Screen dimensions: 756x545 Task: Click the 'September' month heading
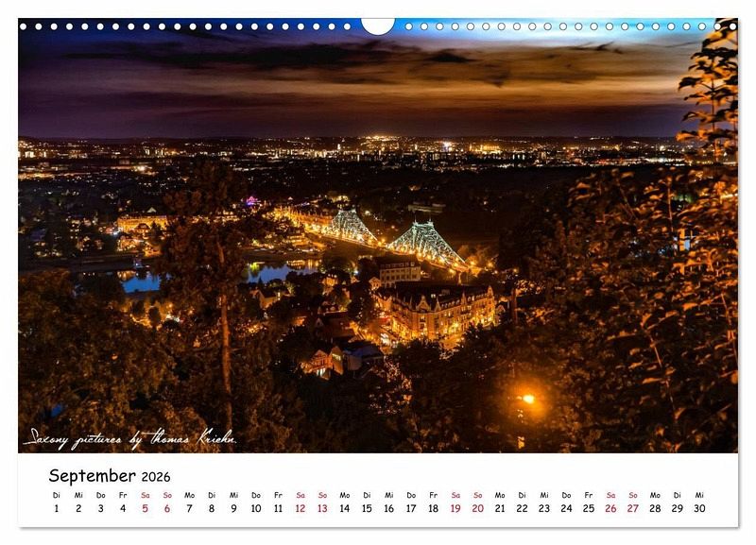[x=92, y=476]
